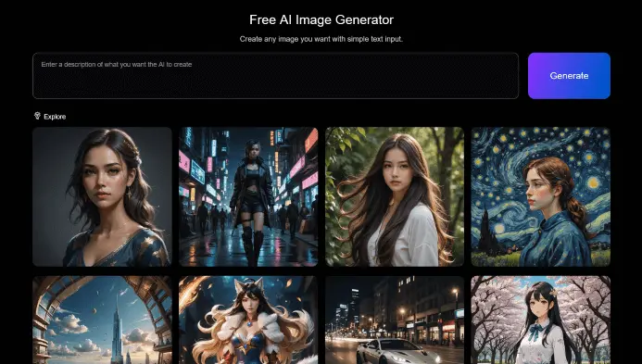
Task: Open the Explore section label
Action: [55, 117]
